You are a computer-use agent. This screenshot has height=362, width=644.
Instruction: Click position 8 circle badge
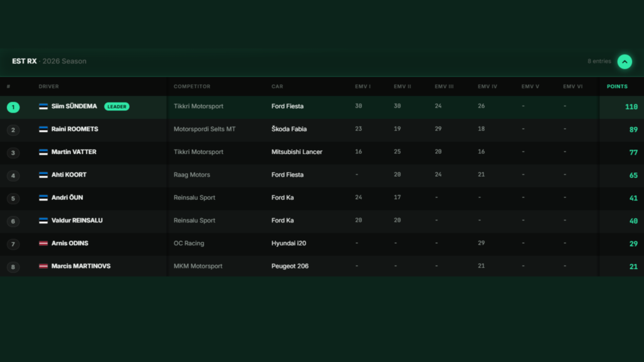pyautogui.click(x=13, y=266)
